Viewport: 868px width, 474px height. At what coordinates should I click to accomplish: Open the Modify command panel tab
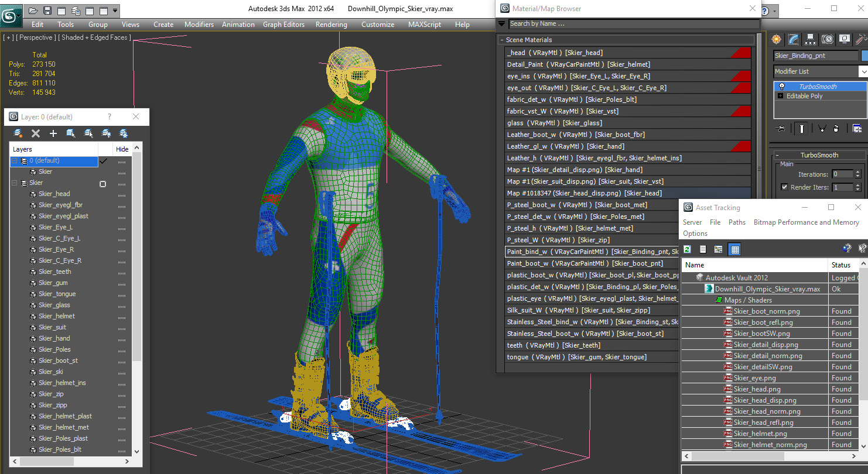(794, 39)
